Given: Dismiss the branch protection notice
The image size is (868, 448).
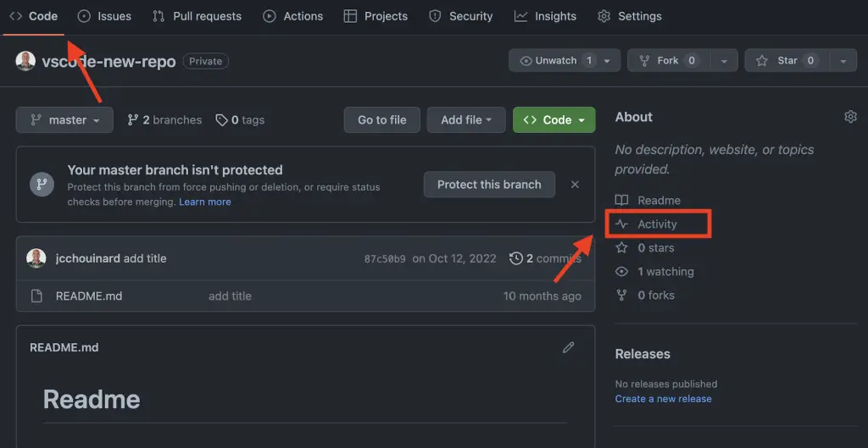Looking at the screenshot, I should [x=575, y=185].
